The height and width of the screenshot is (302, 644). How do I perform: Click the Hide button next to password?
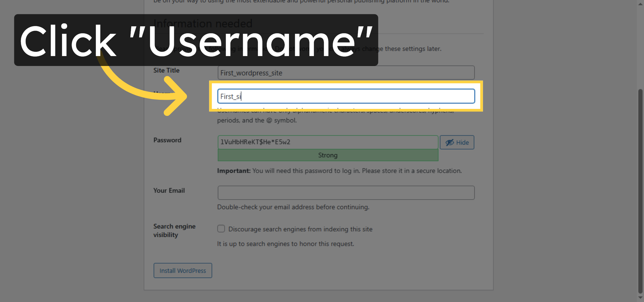457,142
